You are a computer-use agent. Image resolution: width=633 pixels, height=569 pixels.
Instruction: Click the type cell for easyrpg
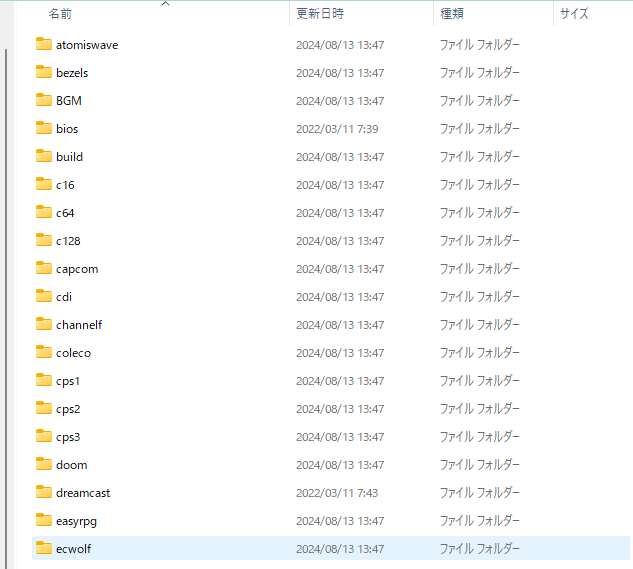(479, 521)
